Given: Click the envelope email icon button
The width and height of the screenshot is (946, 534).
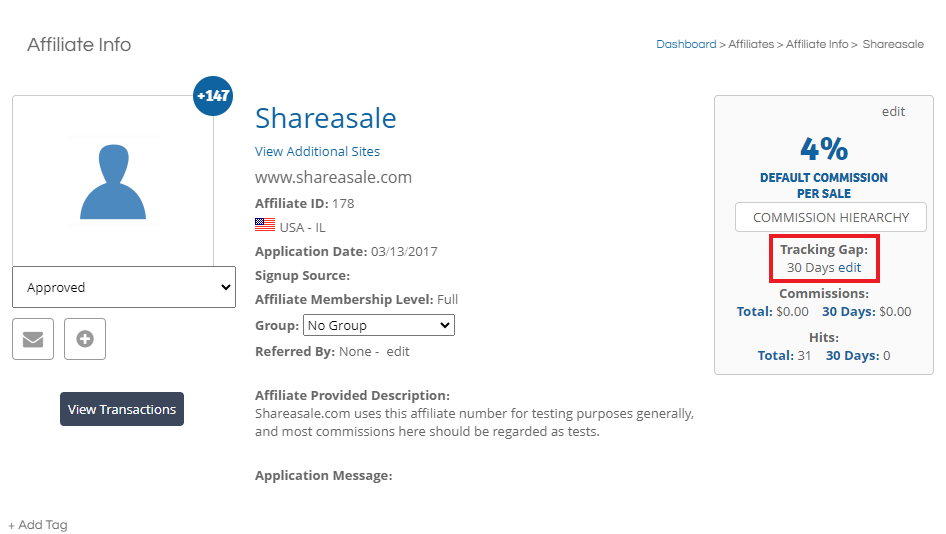Looking at the screenshot, I should (x=33, y=339).
